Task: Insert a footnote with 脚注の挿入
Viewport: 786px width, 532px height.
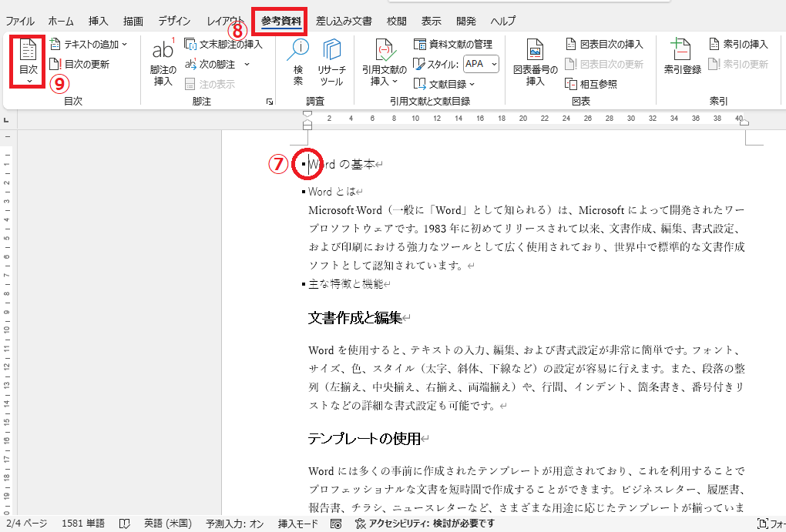Action: 163,61
